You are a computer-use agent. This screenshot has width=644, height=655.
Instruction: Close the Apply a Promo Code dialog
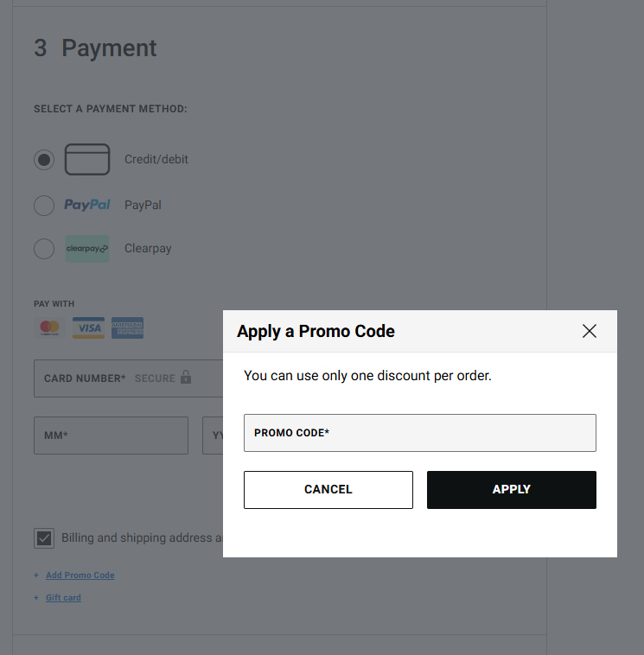point(590,331)
